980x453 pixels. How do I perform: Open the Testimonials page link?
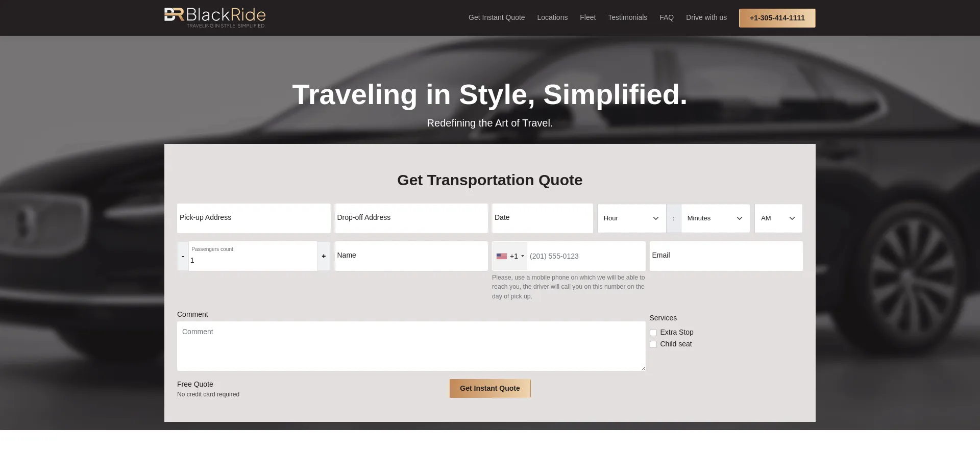pyautogui.click(x=627, y=17)
